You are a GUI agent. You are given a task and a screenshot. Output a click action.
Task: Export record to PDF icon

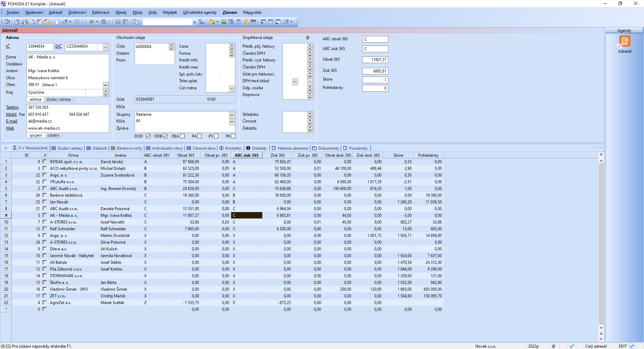tap(40, 22)
